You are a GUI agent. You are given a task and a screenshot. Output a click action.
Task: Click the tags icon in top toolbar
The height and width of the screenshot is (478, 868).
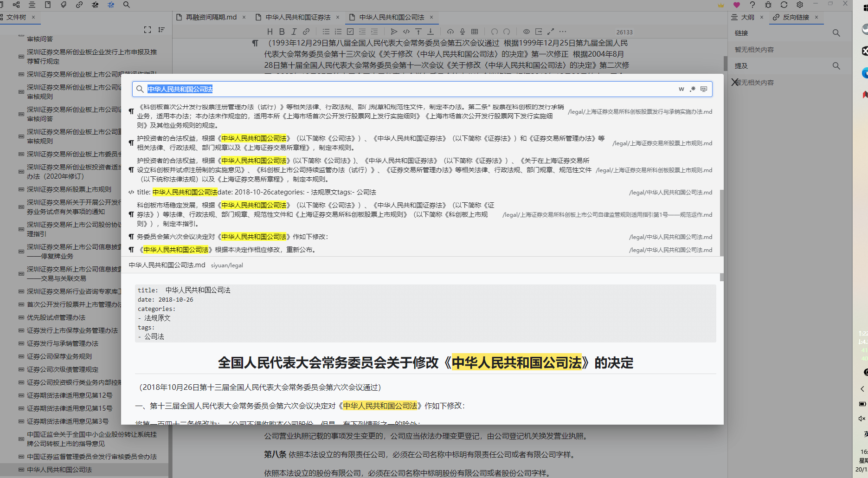64,5
